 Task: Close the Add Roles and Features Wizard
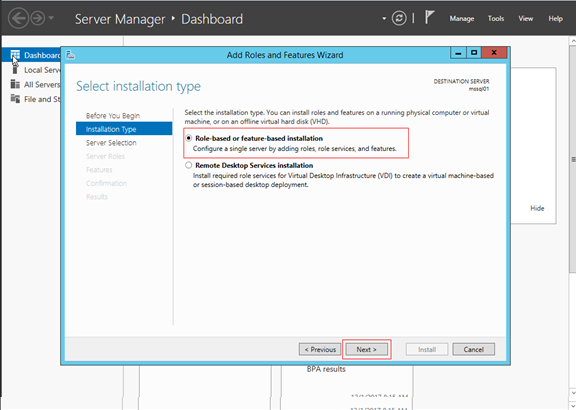pyautogui.click(x=494, y=53)
